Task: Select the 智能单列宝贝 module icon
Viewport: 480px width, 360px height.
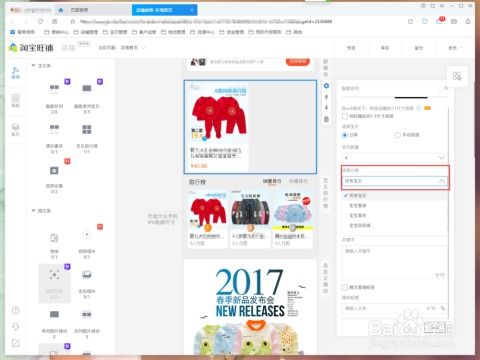Action: pos(87,88)
